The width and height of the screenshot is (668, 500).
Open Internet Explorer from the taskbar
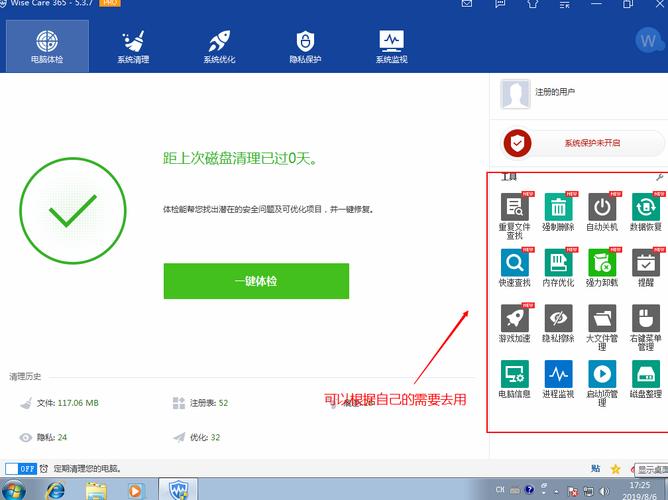click(55, 490)
